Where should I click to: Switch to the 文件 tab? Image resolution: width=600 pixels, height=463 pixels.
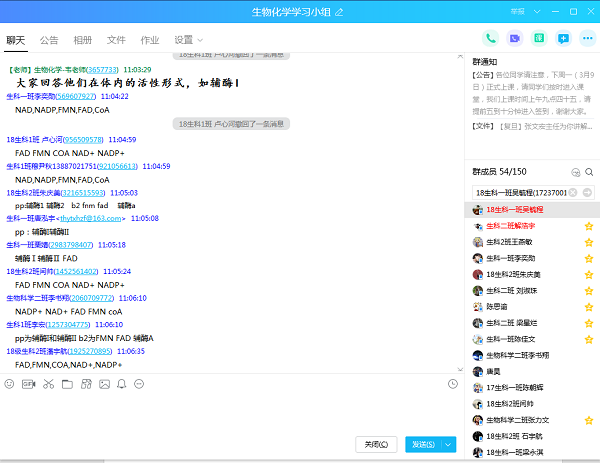click(x=116, y=40)
